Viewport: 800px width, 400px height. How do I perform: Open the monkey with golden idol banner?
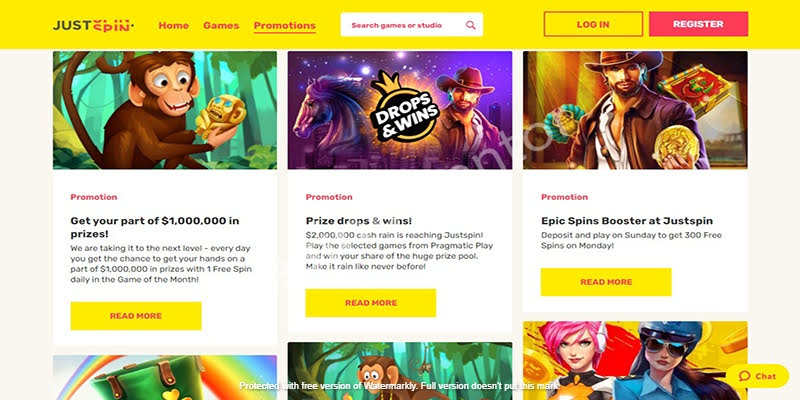click(x=165, y=110)
